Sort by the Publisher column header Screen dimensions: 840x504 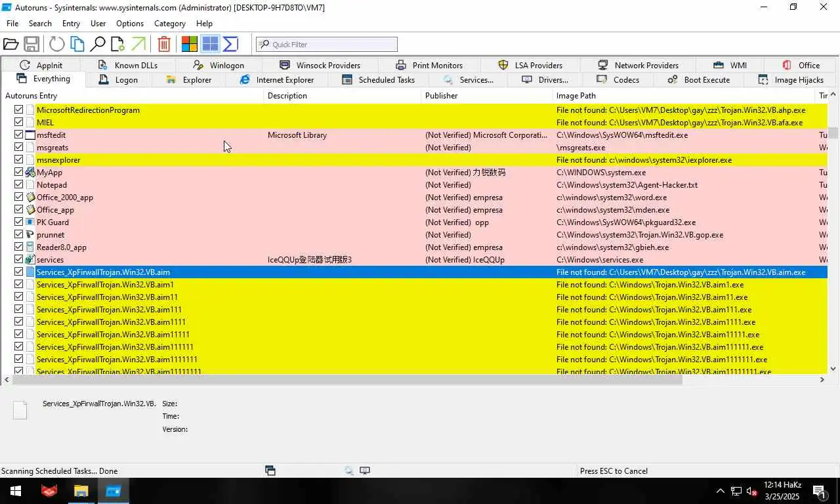click(486, 96)
